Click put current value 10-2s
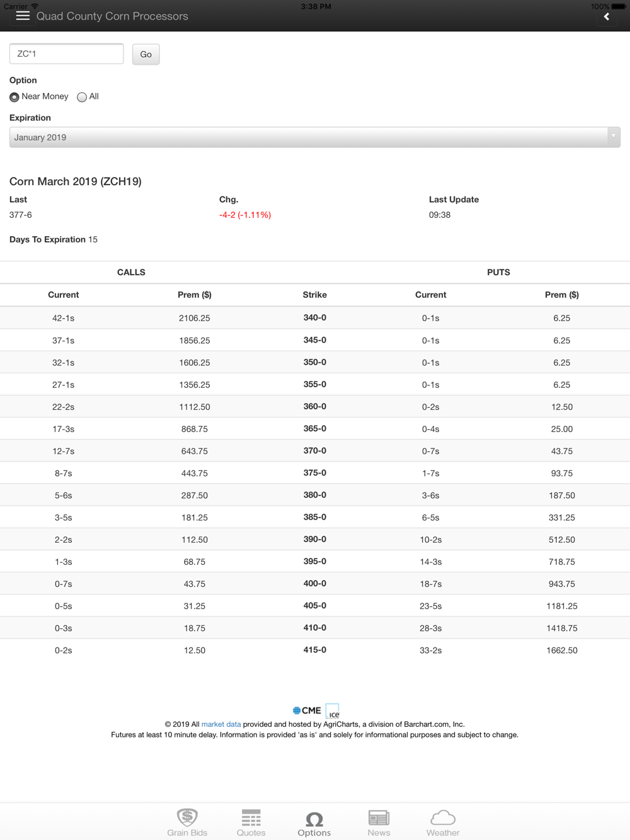630x840 pixels. 431,540
